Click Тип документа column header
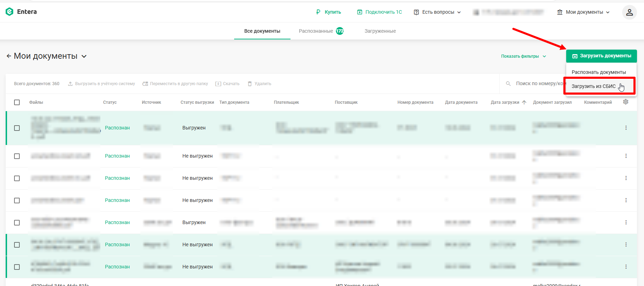This screenshot has width=644, height=286. click(x=234, y=102)
